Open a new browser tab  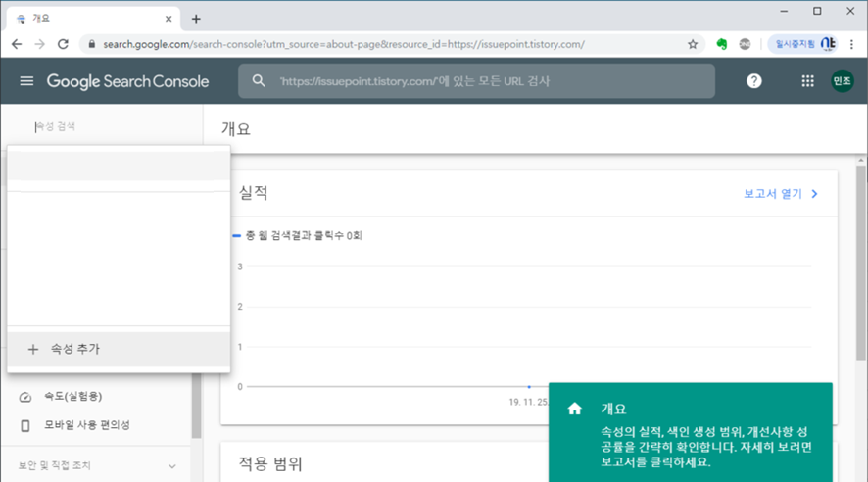pyautogui.click(x=196, y=19)
